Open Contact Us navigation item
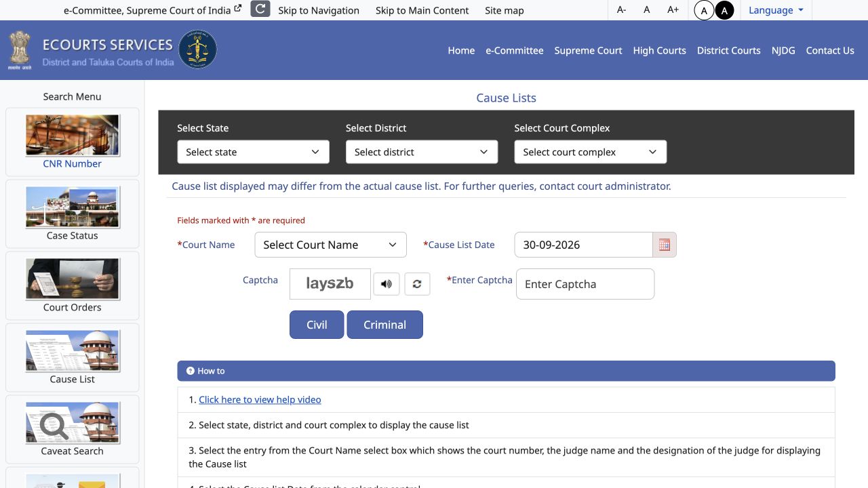The image size is (868, 488). 830,50
